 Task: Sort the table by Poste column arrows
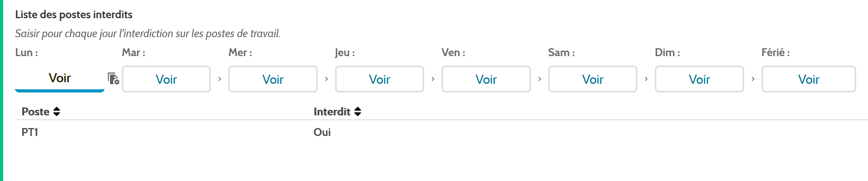57,111
